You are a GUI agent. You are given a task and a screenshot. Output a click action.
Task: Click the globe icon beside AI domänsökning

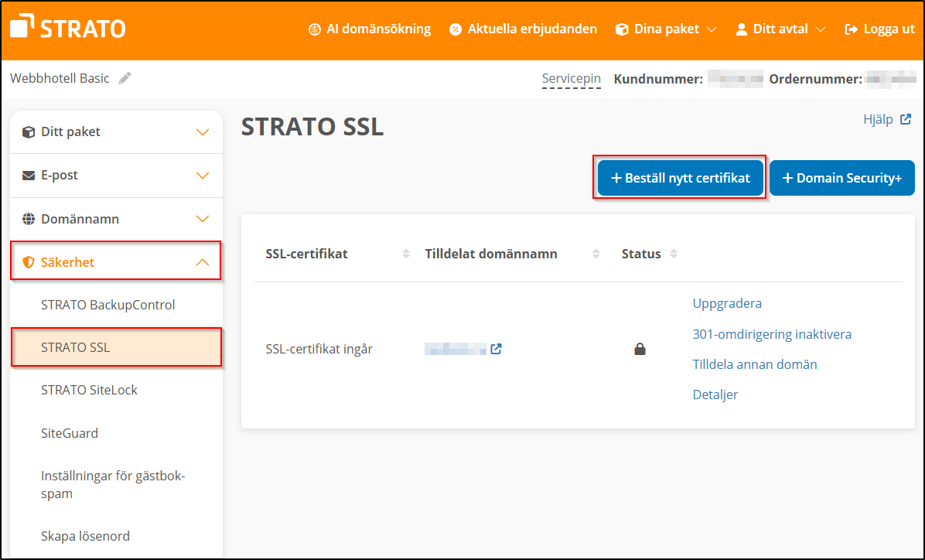click(x=315, y=29)
